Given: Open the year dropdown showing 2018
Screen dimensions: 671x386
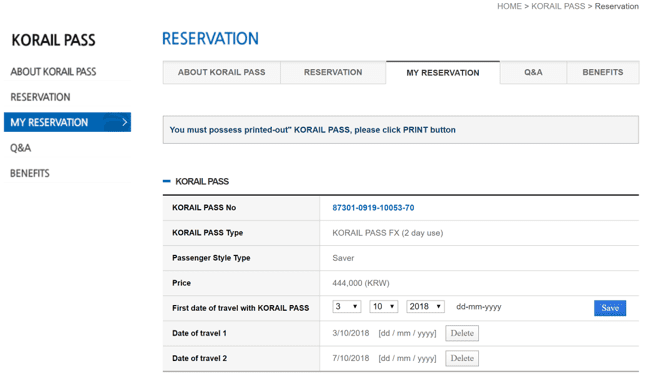Looking at the screenshot, I should [425, 306].
